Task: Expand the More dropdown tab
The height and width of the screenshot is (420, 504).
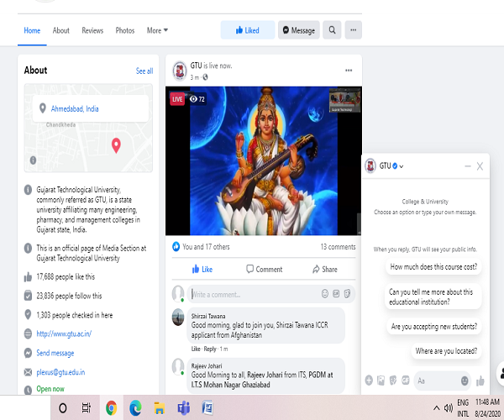Action: [x=157, y=30]
